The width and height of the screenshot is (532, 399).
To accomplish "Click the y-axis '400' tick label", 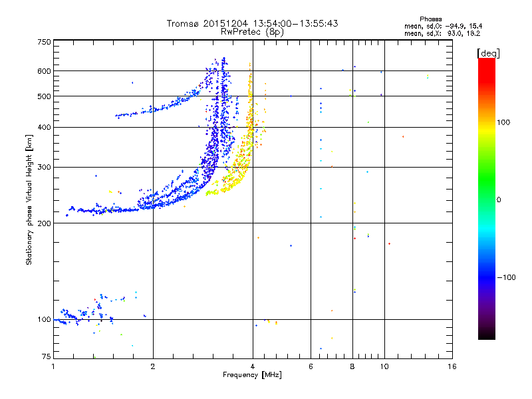I will coord(44,127).
